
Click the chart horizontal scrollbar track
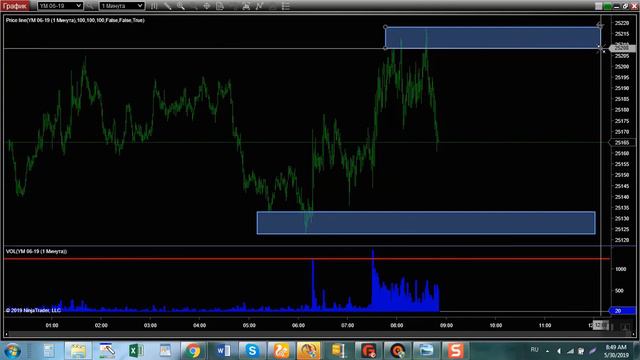(x=320, y=334)
